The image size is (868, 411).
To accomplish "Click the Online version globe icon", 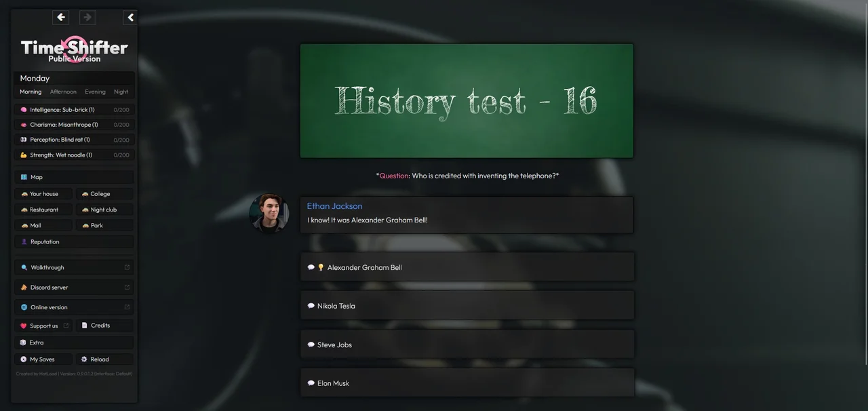I will [x=24, y=307].
